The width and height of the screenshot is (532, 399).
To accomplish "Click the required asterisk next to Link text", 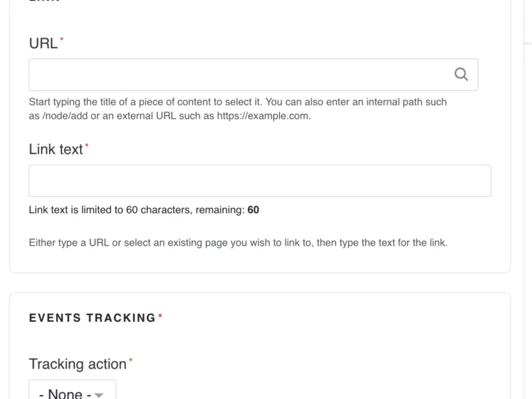I will [x=86, y=145].
